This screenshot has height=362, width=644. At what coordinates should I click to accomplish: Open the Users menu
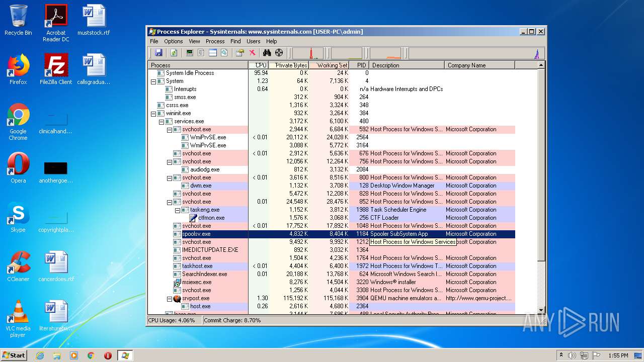[254, 41]
